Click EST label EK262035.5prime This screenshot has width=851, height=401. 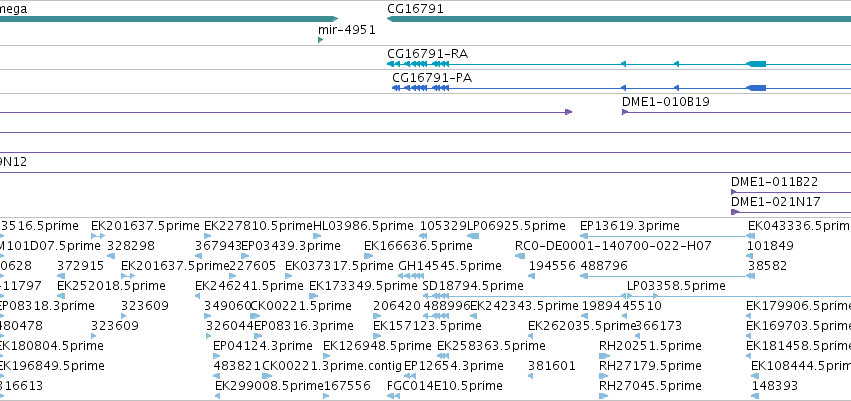[x=582, y=326]
